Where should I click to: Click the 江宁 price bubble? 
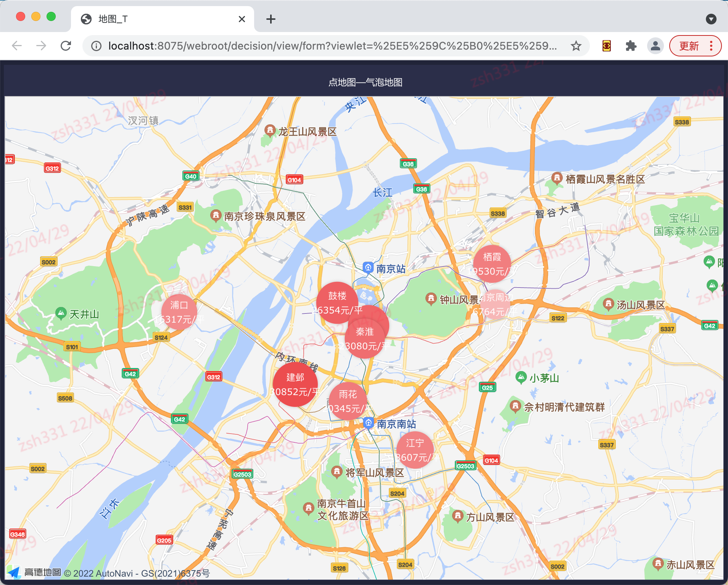(415, 450)
